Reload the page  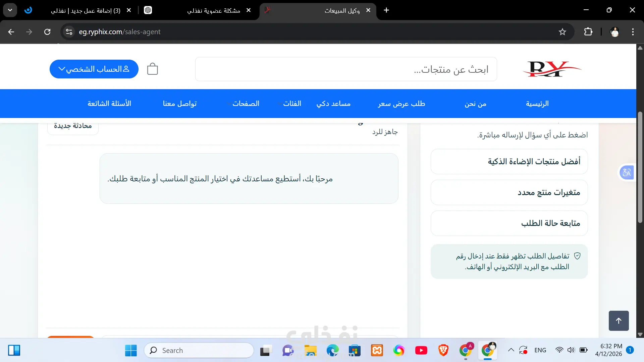click(x=47, y=32)
